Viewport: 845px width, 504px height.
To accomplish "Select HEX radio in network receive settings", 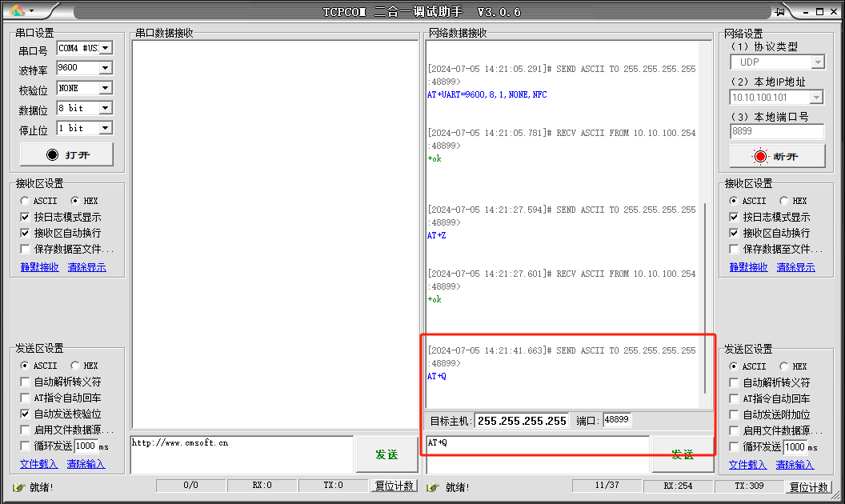I will pyautogui.click(x=783, y=201).
